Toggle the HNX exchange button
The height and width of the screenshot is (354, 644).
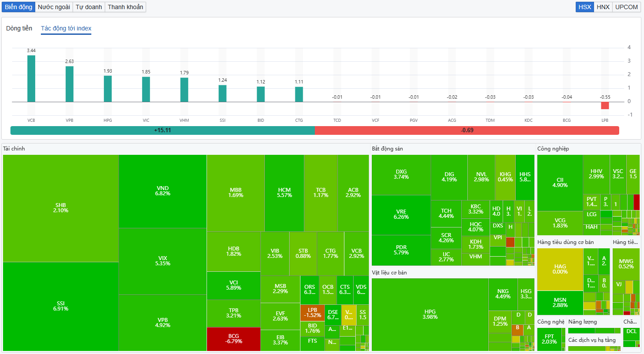coord(603,7)
